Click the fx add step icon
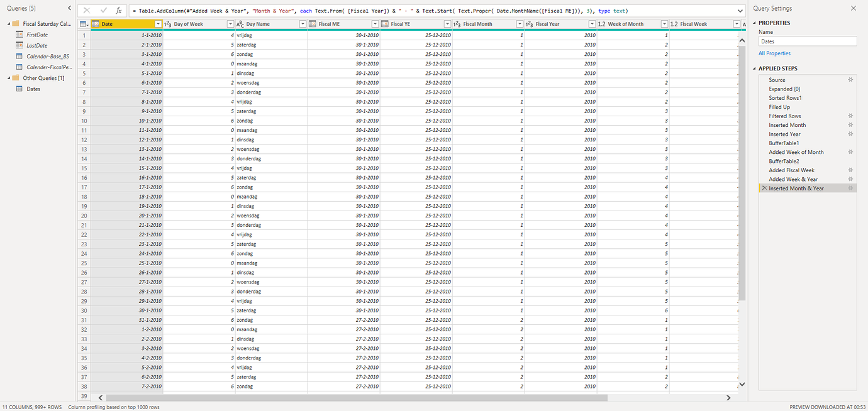The image size is (868, 411). click(x=118, y=11)
